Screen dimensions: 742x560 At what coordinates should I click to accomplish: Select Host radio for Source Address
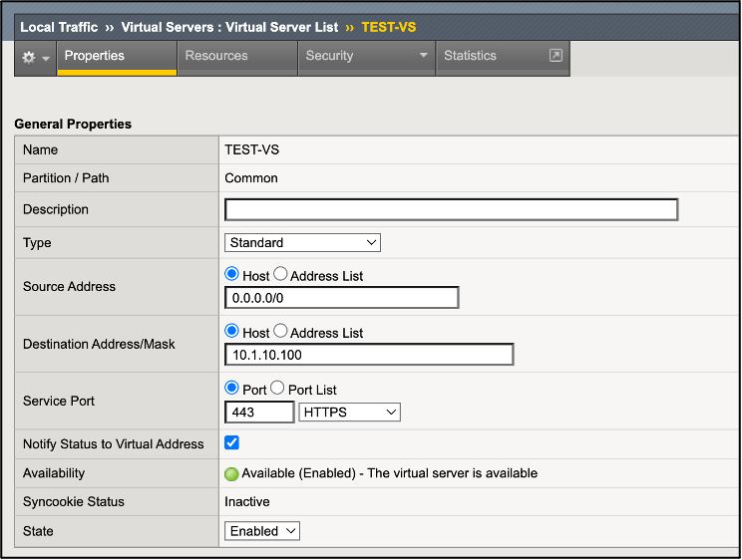coord(232,274)
